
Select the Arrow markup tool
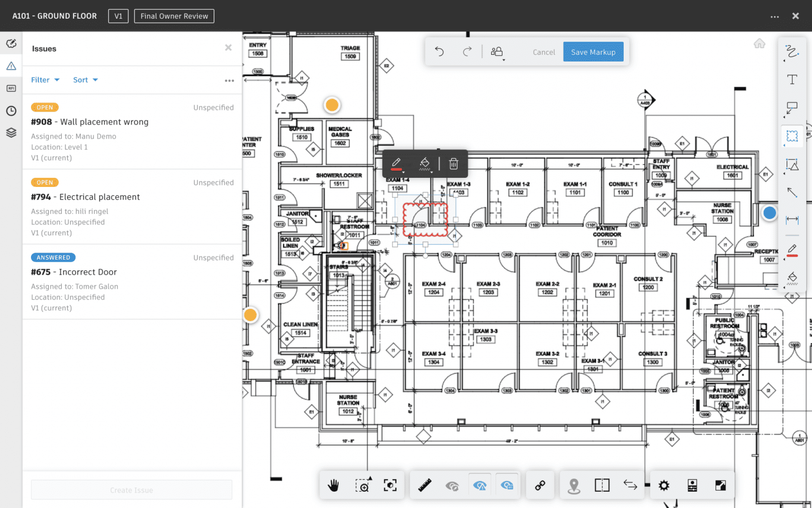(792, 193)
